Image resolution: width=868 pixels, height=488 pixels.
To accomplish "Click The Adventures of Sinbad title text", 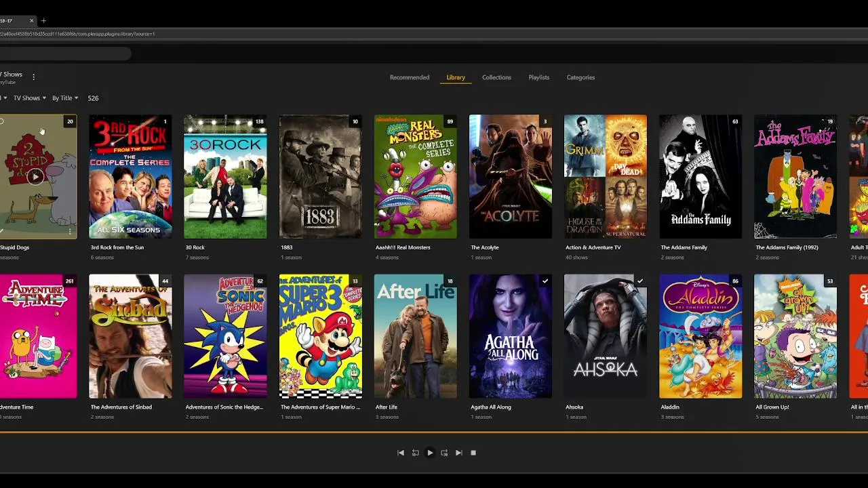I will click(121, 407).
